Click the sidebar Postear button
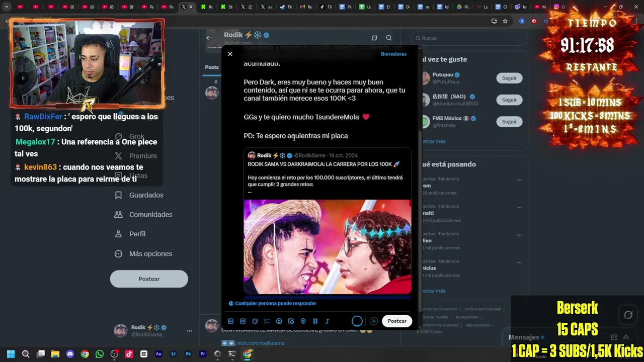Image resolution: width=644 pixels, height=362 pixels. coord(149,279)
